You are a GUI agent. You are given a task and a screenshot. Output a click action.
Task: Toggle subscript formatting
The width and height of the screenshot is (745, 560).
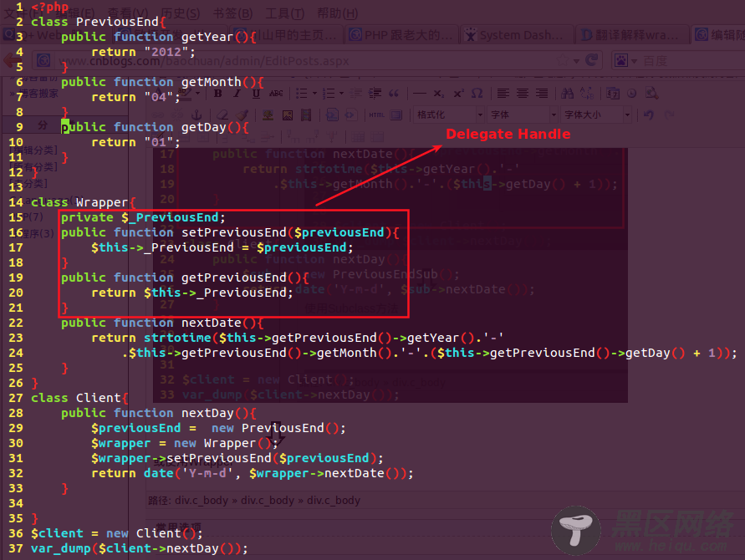(438, 94)
